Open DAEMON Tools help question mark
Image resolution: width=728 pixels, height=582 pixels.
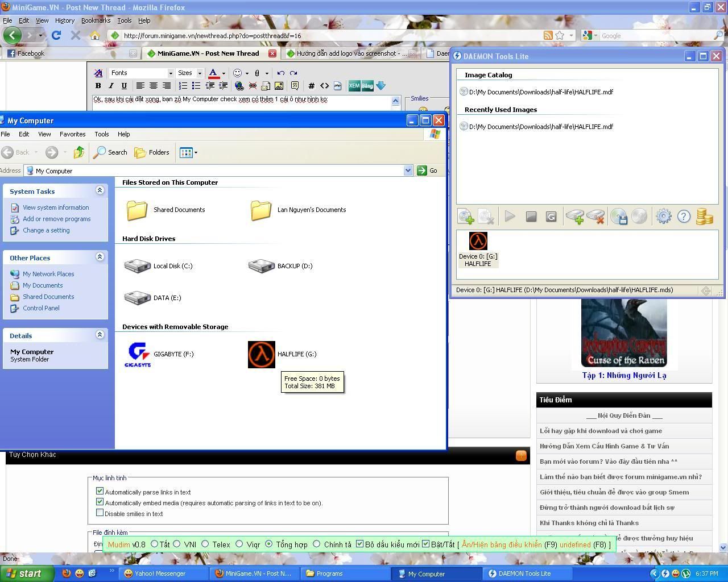pyautogui.click(x=684, y=217)
